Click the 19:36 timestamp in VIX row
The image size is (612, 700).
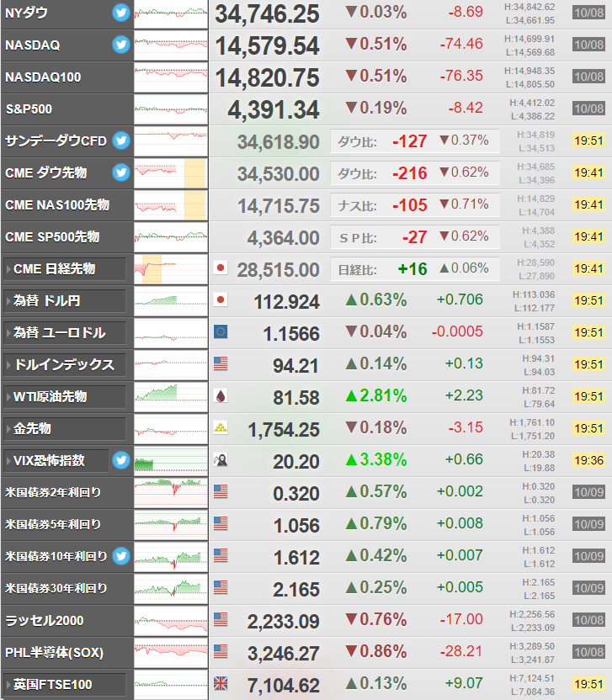click(588, 460)
